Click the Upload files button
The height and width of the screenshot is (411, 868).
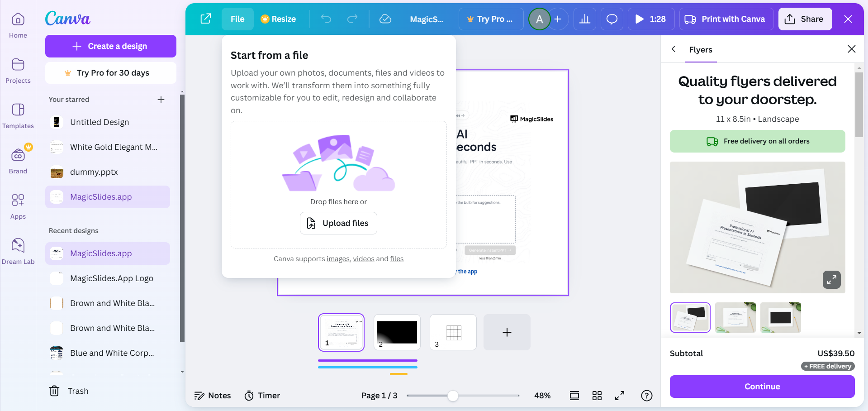[338, 223]
